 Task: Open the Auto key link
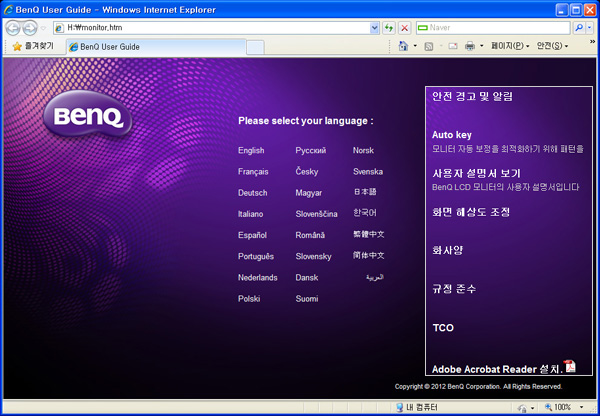[x=452, y=135]
